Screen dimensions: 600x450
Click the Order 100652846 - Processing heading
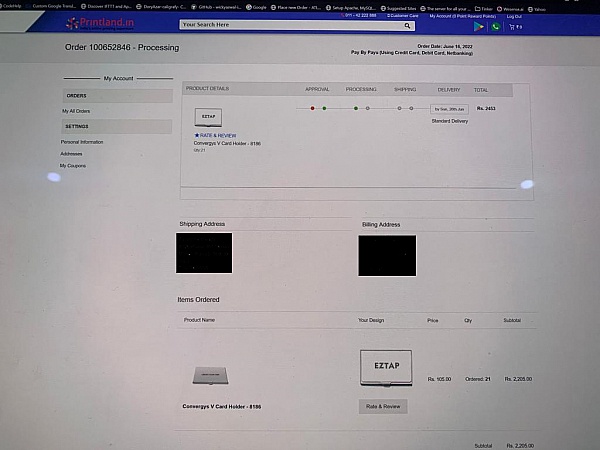pos(122,47)
